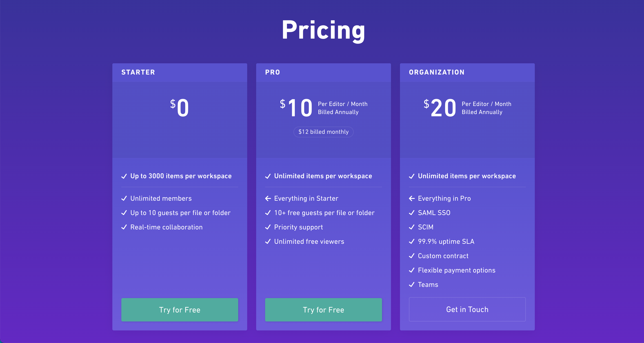Screen dimensions: 644x343
Task: Select the ORGANIZATION plan header
Action: tap(437, 72)
